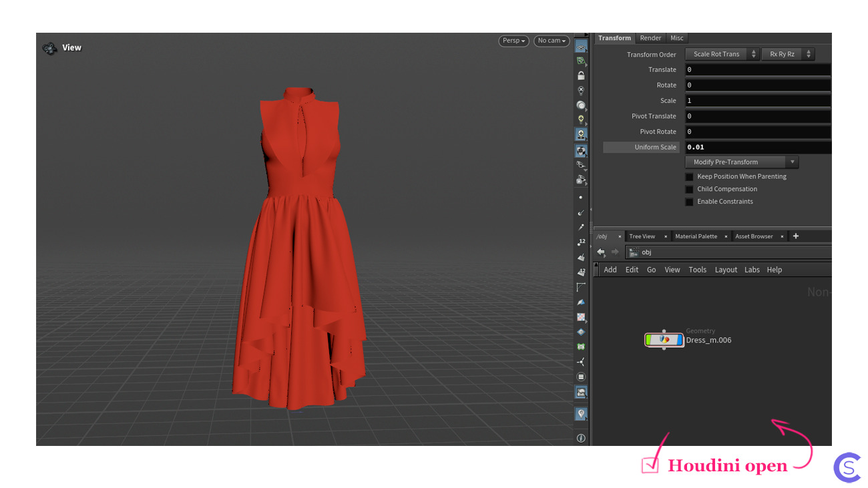Image resolution: width=868 pixels, height=488 pixels.
Task: Open the Layout menu
Action: point(726,270)
